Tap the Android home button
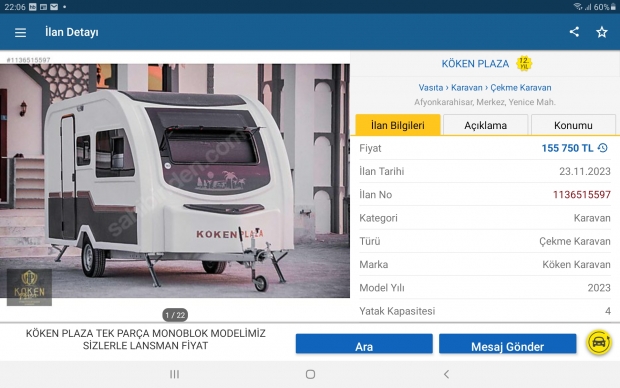This screenshot has width=620, height=388. coord(310,374)
